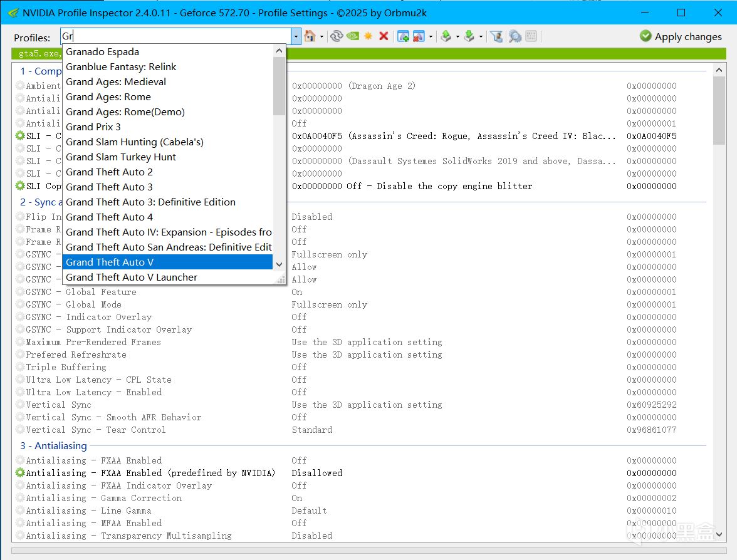Select the Maximum Pre-Rendered Frames setting row

(360, 342)
